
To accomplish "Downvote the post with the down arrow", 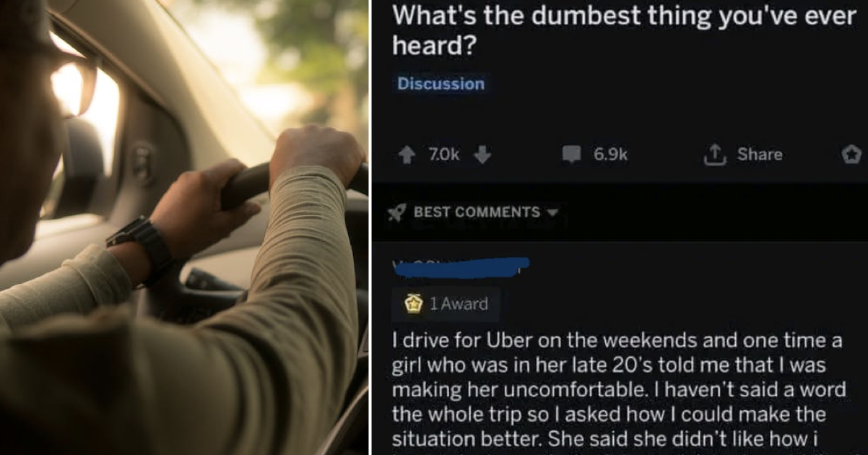I will pyautogui.click(x=483, y=155).
